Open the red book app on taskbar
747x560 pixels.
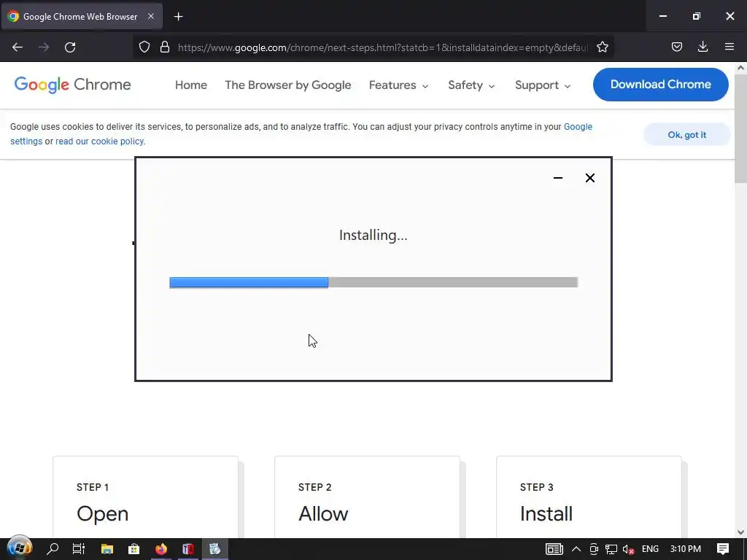pyautogui.click(x=187, y=549)
